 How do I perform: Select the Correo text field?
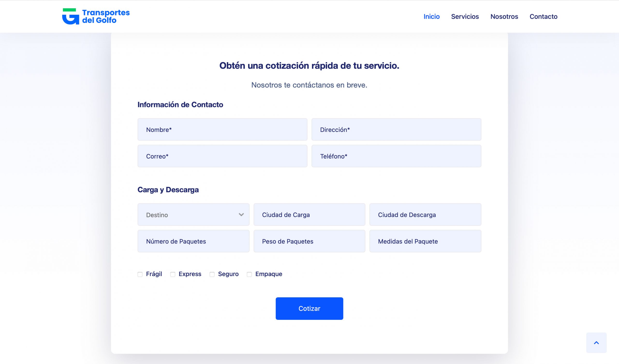pos(222,156)
